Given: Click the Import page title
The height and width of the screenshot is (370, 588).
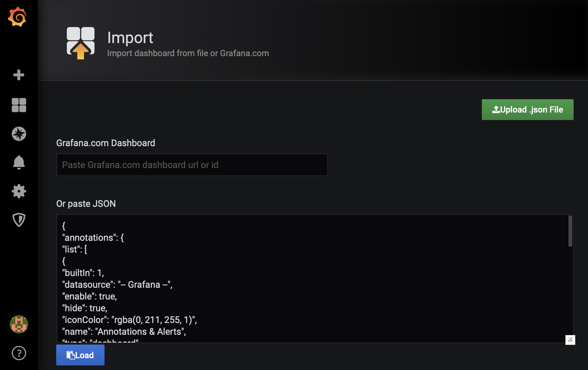Looking at the screenshot, I should [x=131, y=38].
